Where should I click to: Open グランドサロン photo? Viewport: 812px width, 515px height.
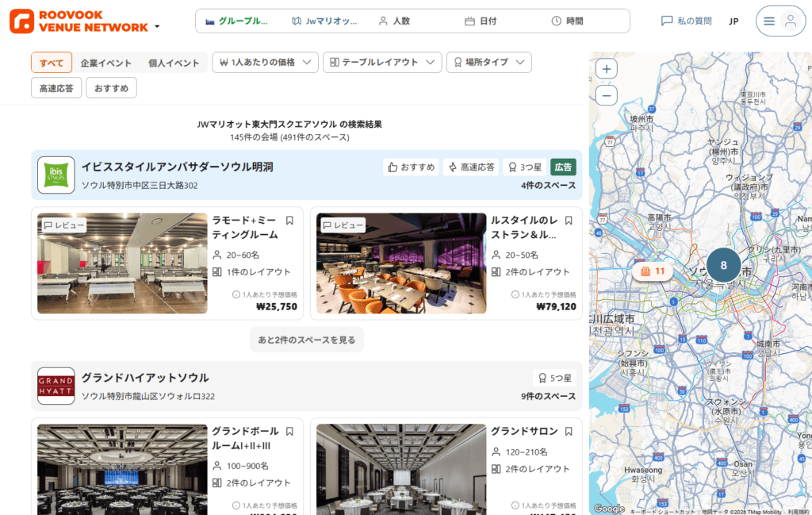pyautogui.click(x=401, y=470)
